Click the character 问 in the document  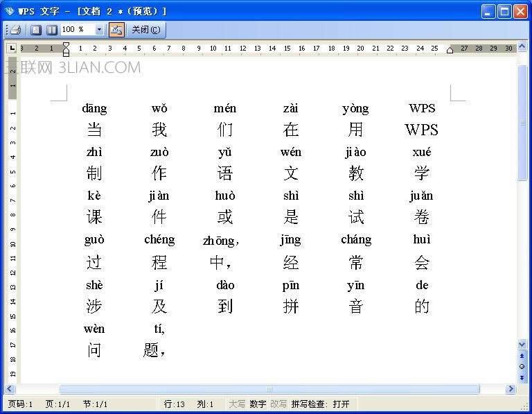94,350
